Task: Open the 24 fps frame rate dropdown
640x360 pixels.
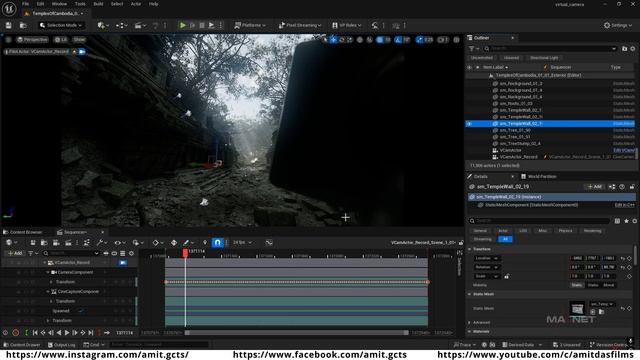Action: 242,242
